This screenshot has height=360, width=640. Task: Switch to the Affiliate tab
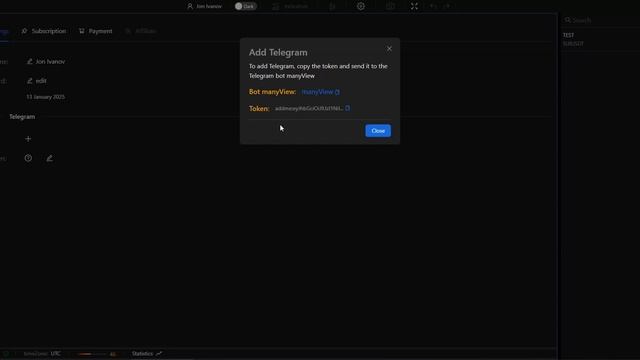click(x=141, y=31)
